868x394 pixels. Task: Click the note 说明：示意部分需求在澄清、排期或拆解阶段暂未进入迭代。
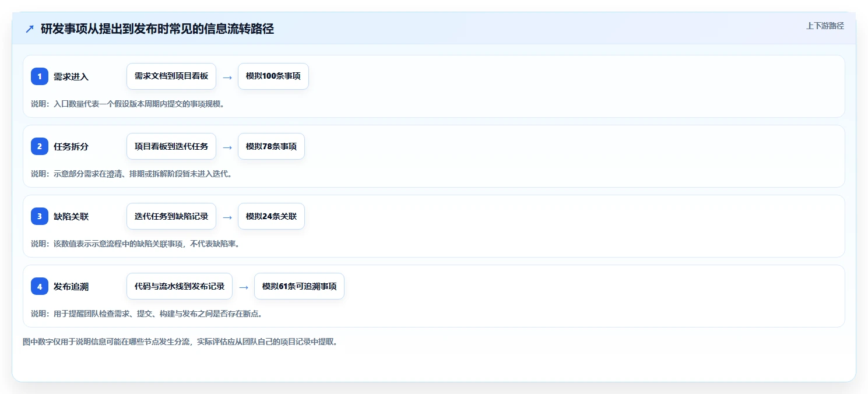[132, 174]
